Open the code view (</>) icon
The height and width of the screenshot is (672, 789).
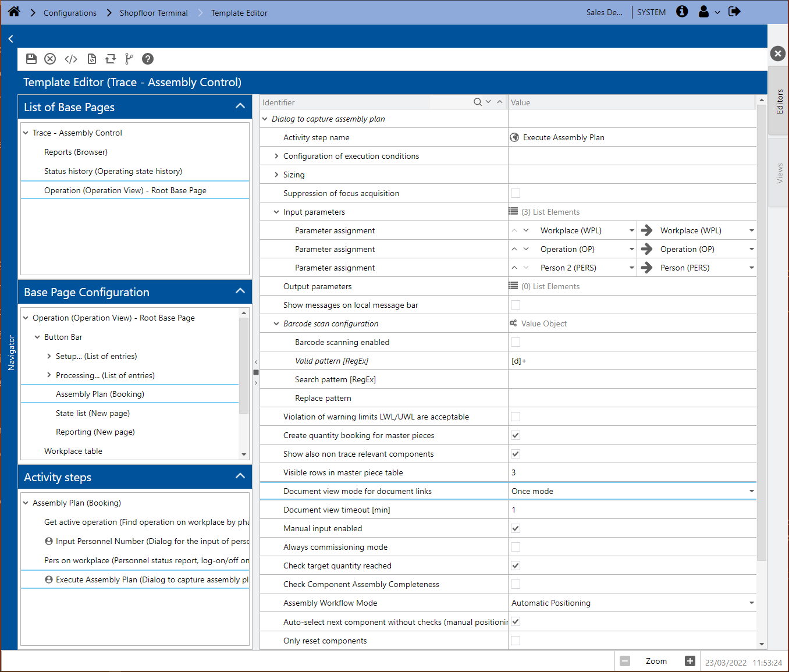(x=71, y=59)
